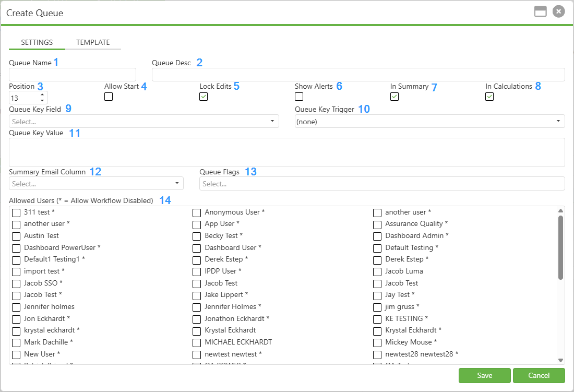Increase the Position value with up arrow
Viewport: 574px width, 392px height.
[42, 95]
